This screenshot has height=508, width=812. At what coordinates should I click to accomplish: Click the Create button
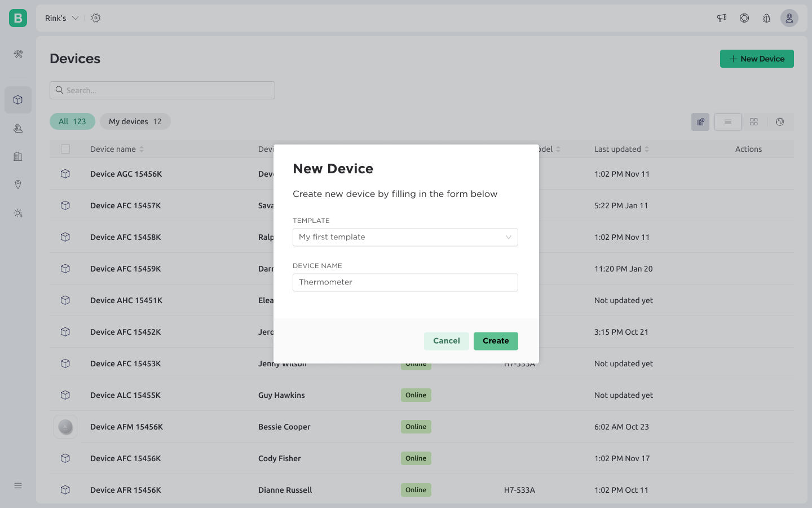(496, 341)
